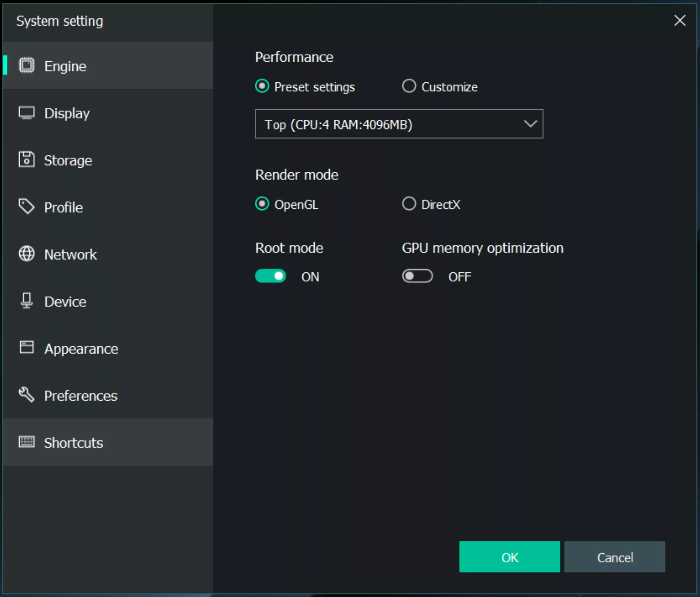Viewport: 700px width, 597px height.
Task: Click the Cancel button
Action: [615, 557]
